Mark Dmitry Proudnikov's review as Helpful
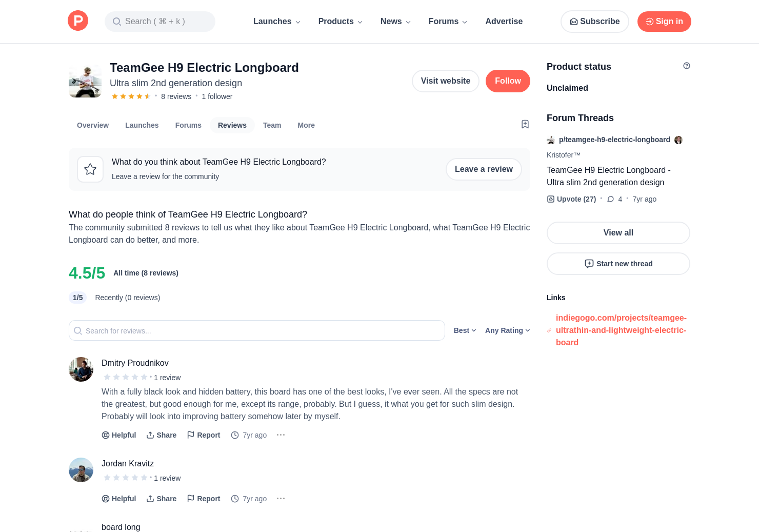Screen dimensions: 759x532 click(119, 435)
